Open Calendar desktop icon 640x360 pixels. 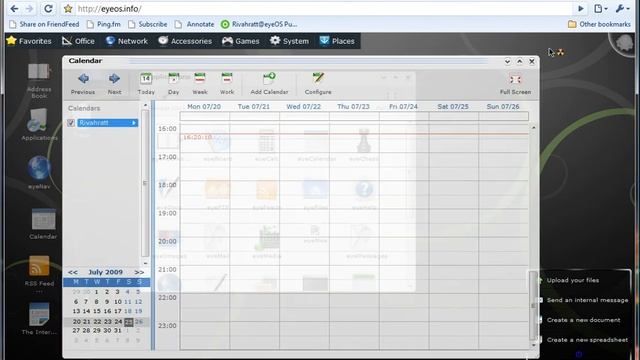(x=43, y=224)
